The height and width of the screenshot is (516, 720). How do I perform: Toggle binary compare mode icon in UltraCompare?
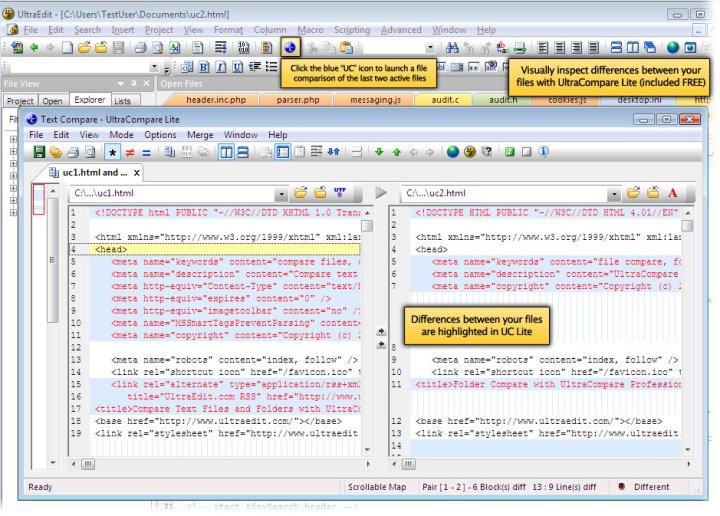(x=187, y=152)
